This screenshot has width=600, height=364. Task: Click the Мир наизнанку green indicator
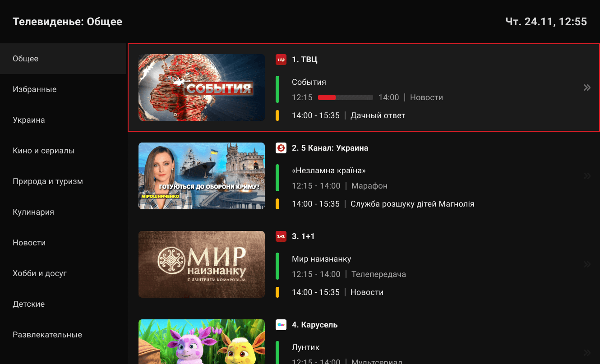pyautogui.click(x=277, y=266)
